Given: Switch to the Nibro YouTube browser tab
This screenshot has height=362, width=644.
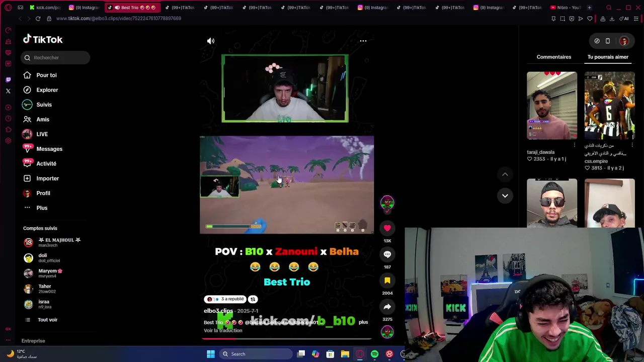Looking at the screenshot, I should pyautogui.click(x=567, y=8).
